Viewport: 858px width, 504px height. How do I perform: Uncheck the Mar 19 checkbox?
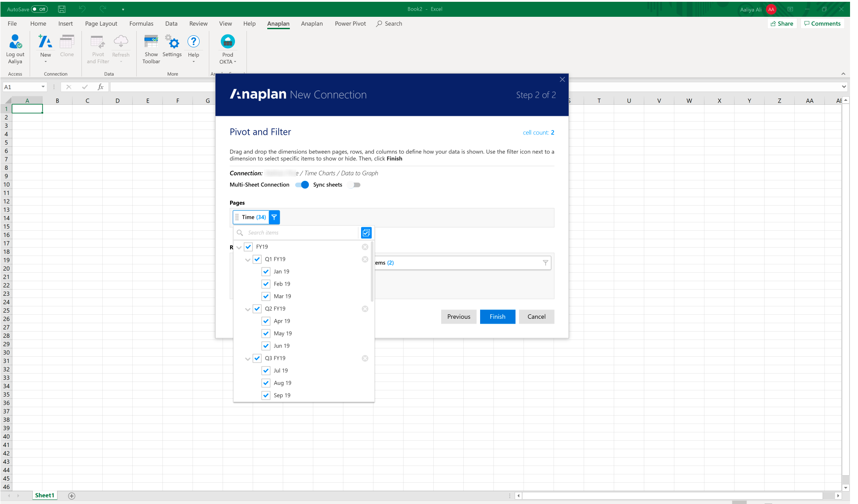pos(266,296)
